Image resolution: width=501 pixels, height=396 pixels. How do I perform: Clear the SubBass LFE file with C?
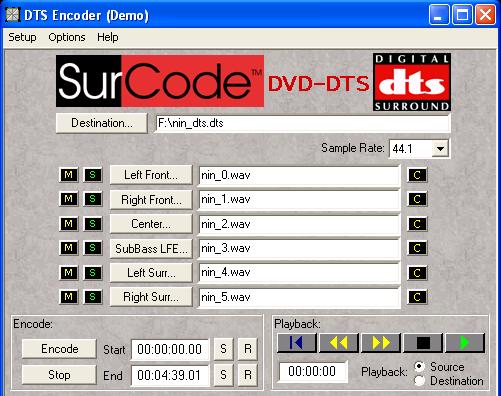(417, 248)
